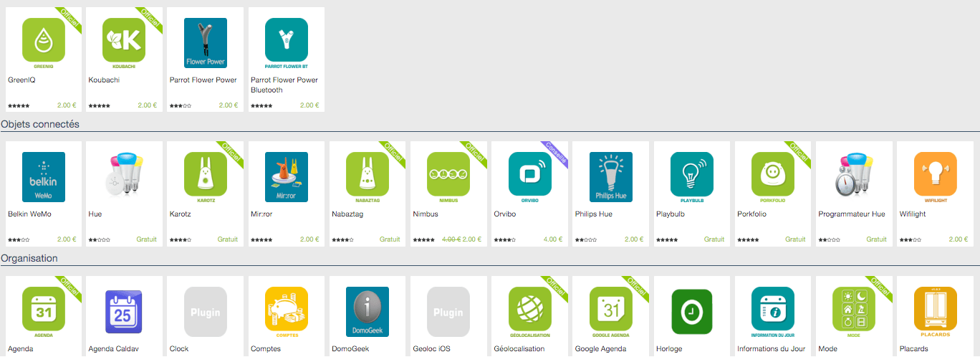Click the Nabaztag Gratuit price label
This screenshot has width=980, height=357.
click(390, 239)
